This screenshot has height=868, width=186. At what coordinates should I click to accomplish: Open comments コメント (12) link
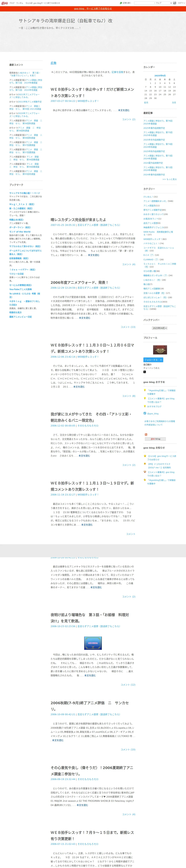pyautogui.click(x=128, y=685)
